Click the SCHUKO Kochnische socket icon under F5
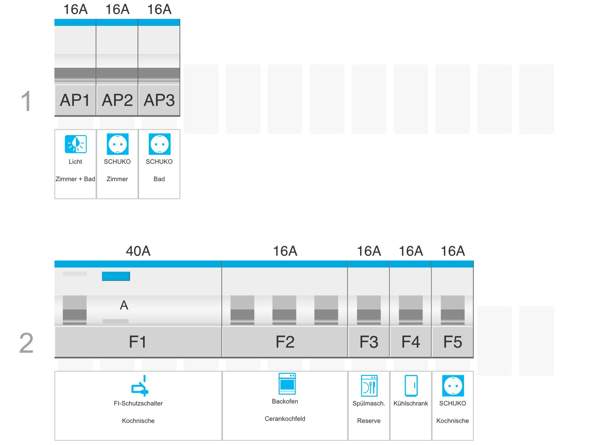 pos(453,386)
